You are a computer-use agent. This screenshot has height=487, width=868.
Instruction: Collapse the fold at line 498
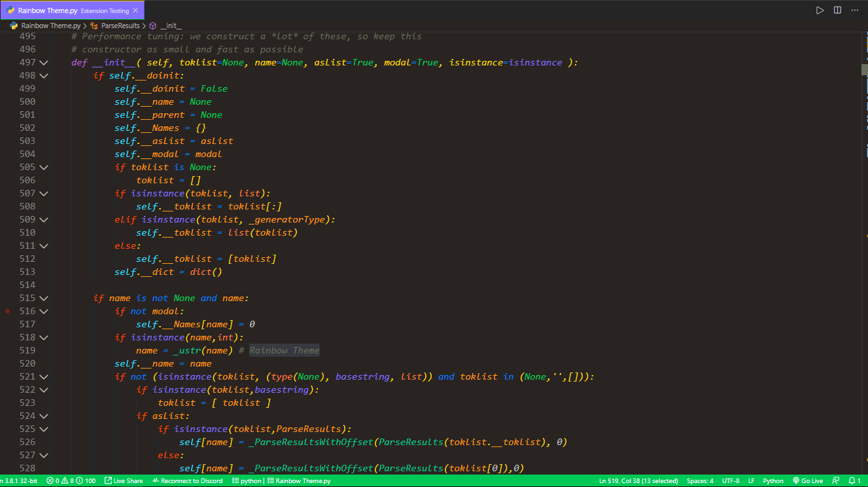(44, 75)
